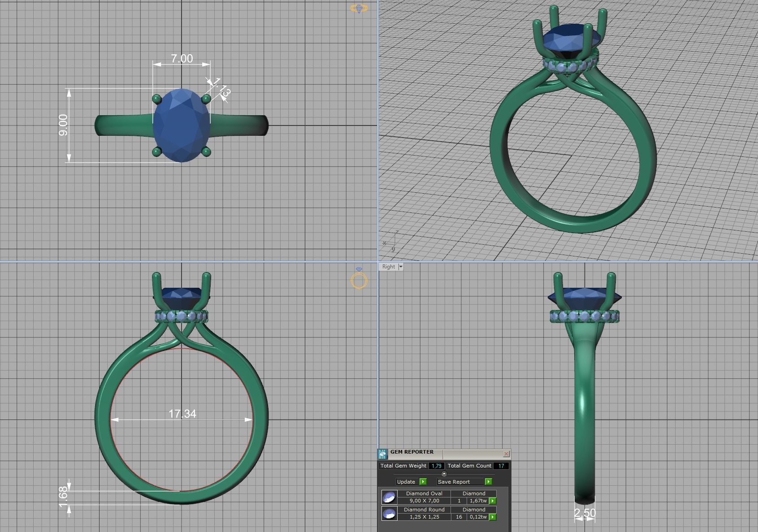Screen dimensions: 758x532
Task: Select the Diamond Round gem thumbnail
Action: click(x=389, y=514)
